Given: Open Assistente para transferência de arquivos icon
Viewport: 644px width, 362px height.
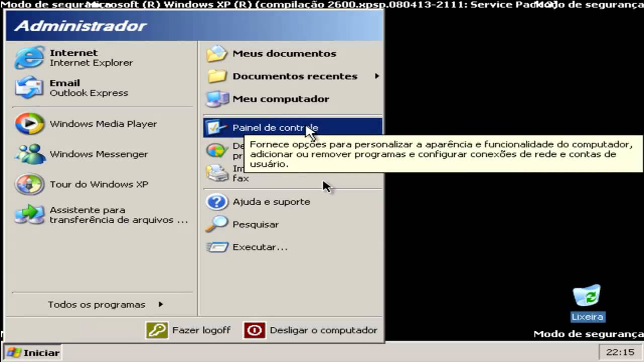Looking at the screenshot, I should (29, 215).
